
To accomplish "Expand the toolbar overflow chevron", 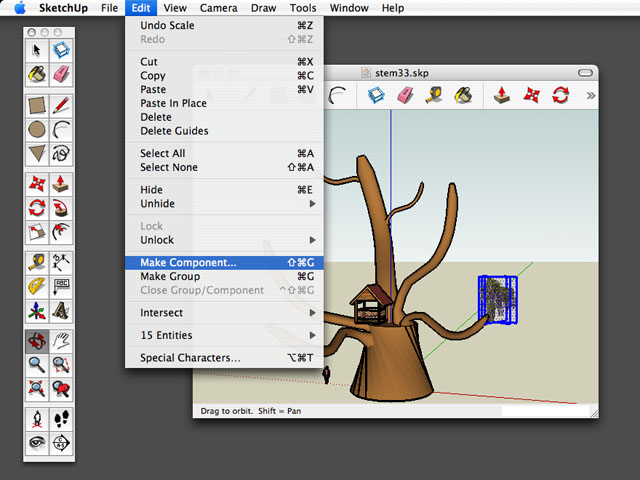I will point(590,96).
